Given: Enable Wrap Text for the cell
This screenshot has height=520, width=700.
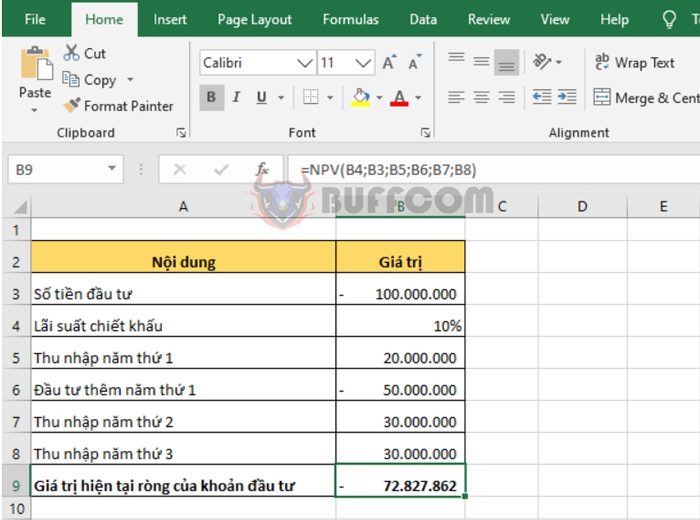Looking at the screenshot, I should (635, 62).
